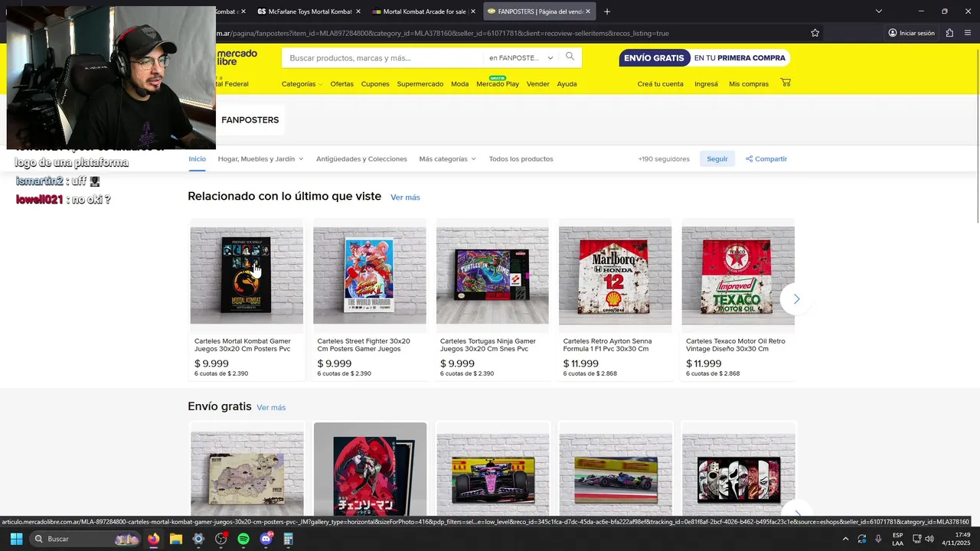This screenshot has height=551, width=980.
Task: Open Supermercado section
Action: (x=420, y=83)
